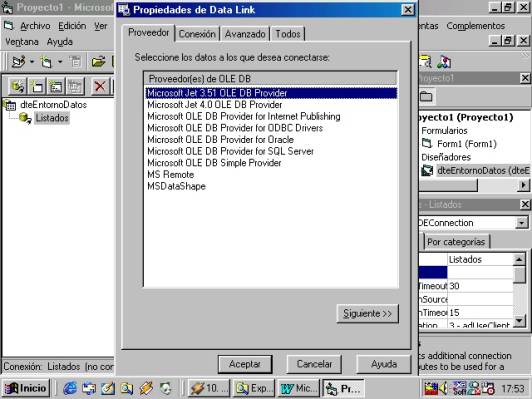Click the Open Project folder icon
Viewport: 532px width, 399px height.
98,62
